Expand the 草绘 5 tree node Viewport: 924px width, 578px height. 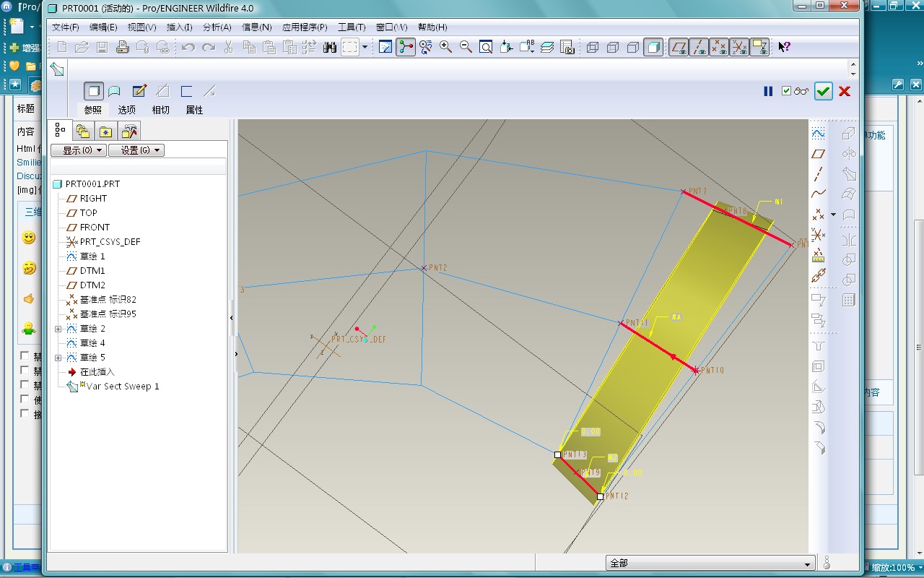[58, 358]
